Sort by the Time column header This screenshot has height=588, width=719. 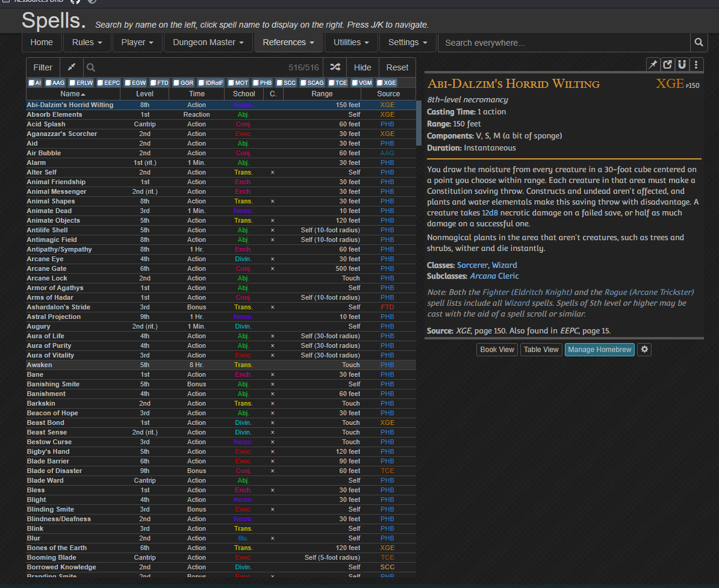(197, 94)
